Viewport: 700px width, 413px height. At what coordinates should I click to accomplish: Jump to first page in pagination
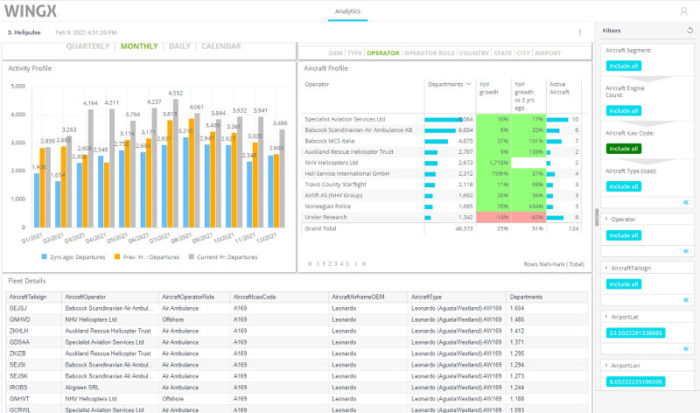tap(311, 264)
